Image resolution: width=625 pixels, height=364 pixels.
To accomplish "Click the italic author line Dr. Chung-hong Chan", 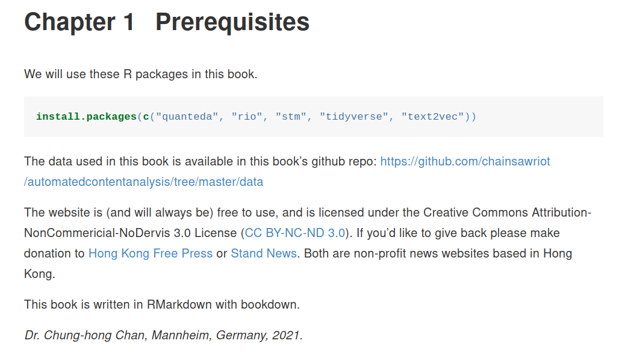I will tap(163, 335).
